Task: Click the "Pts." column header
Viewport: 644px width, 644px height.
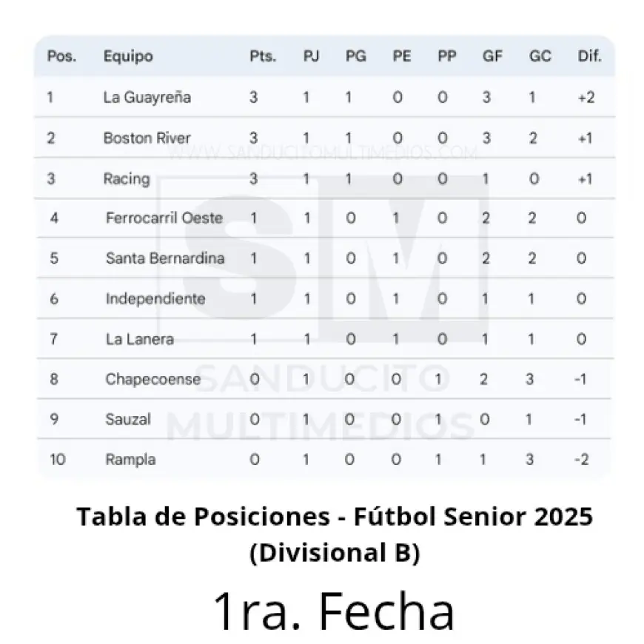Action: (262, 56)
